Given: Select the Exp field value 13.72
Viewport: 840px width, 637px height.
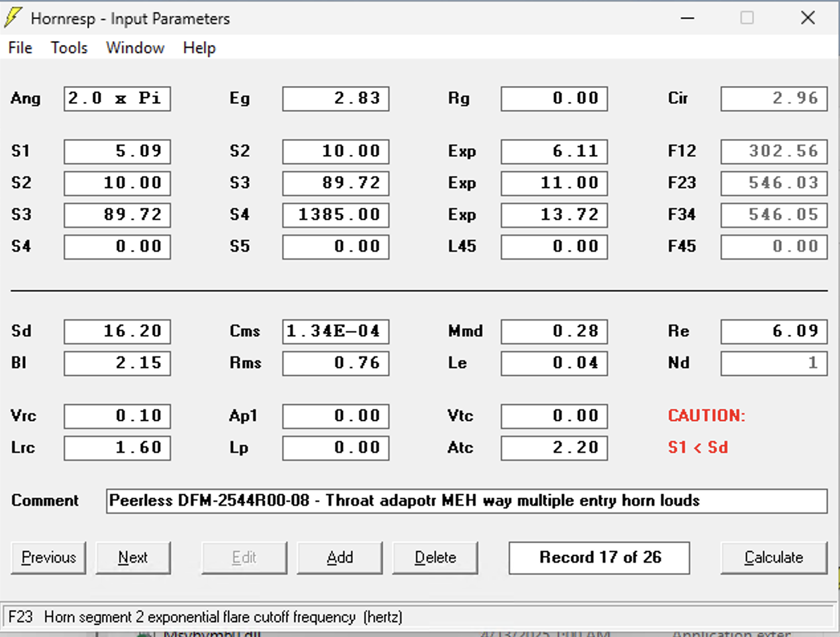Looking at the screenshot, I should click(554, 215).
